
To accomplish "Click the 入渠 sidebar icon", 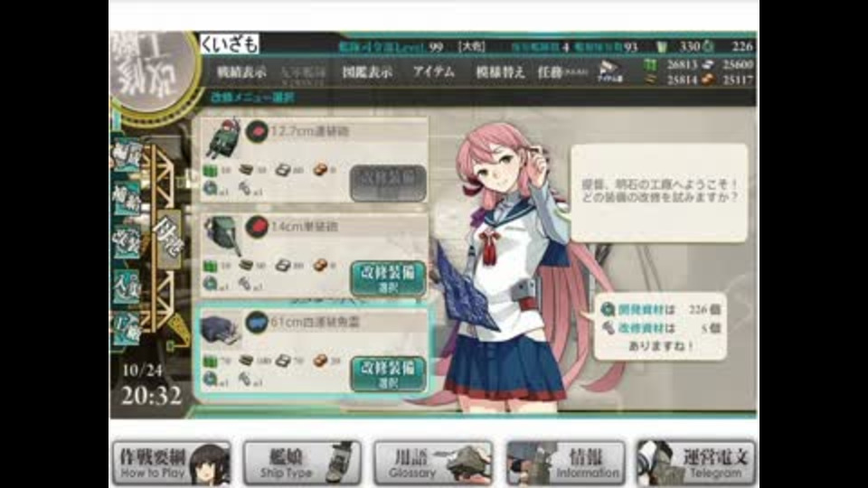I will pyautogui.click(x=127, y=286).
